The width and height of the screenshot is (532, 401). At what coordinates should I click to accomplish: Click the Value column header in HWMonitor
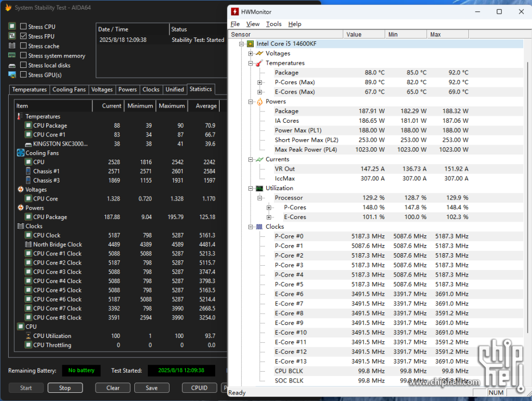(x=364, y=34)
